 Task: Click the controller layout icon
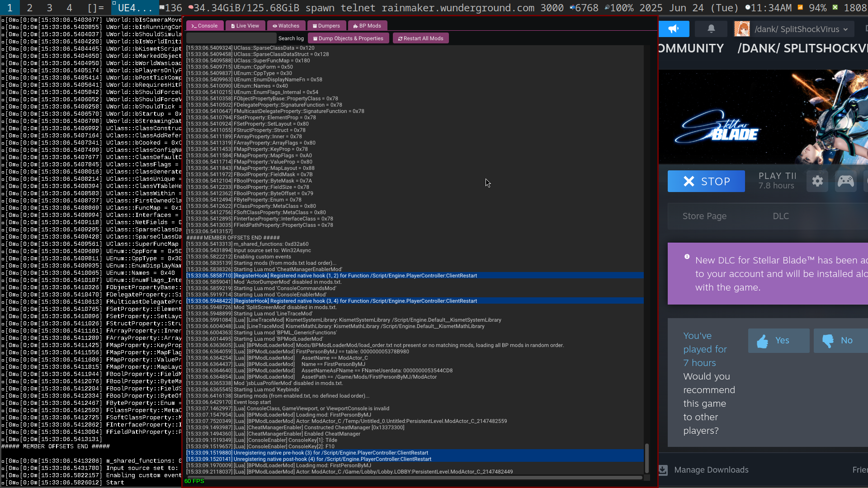(x=845, y=181)
